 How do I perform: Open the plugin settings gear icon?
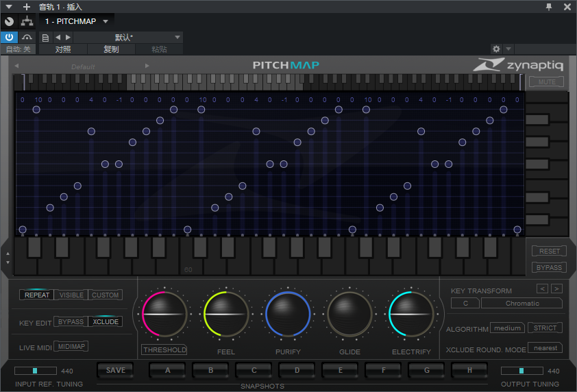point(496,49)
